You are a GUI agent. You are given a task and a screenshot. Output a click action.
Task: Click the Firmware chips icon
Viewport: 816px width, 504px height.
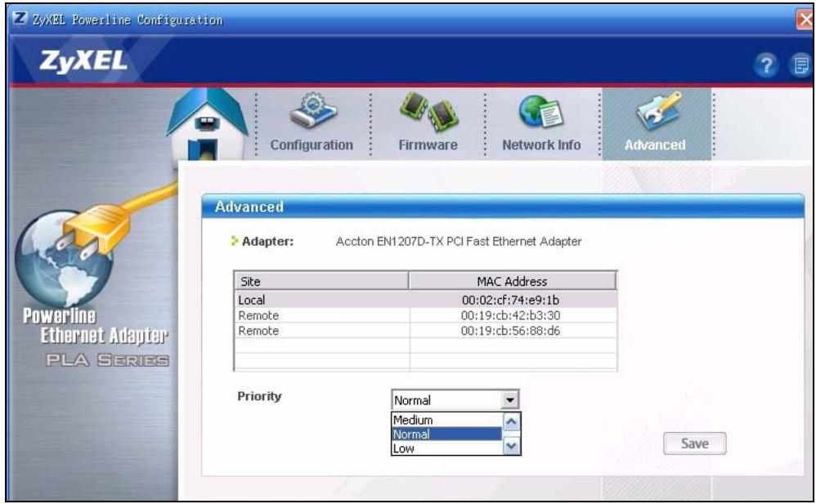pos(428,111)
